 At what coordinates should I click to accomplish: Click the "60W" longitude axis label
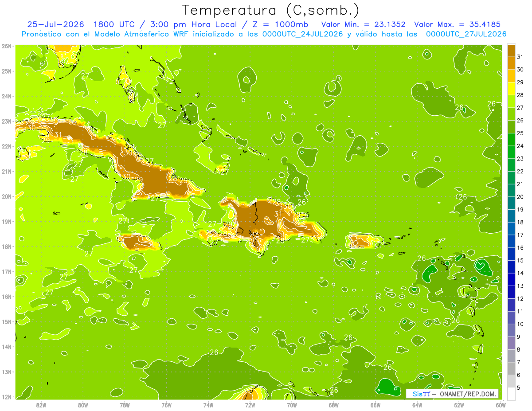[x=501, y=405]
